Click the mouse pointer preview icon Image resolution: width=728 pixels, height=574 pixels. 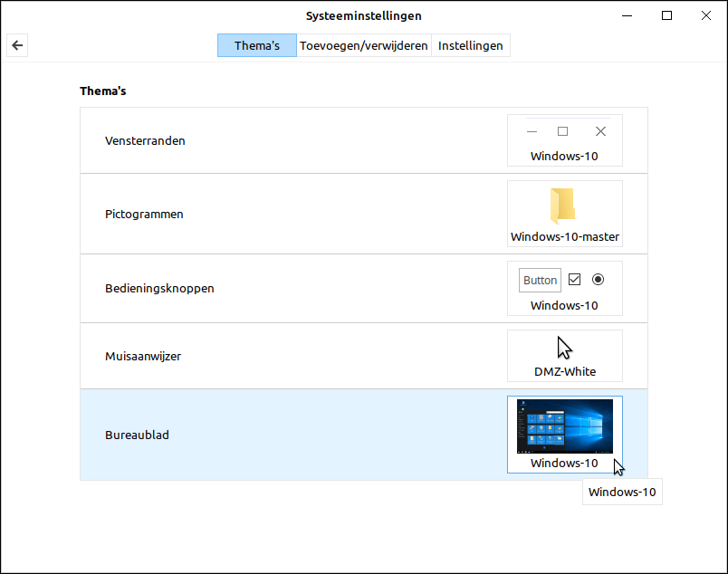tap(564, 348)
